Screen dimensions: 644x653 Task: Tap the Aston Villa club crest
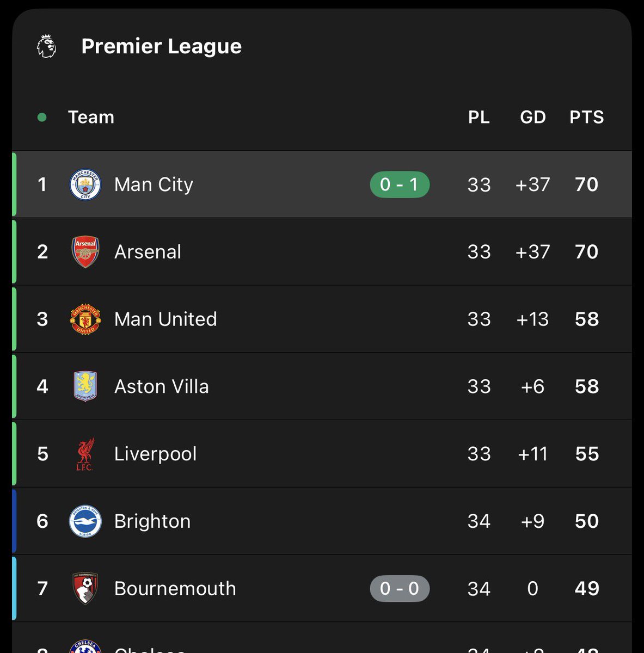tap(85, 386)
